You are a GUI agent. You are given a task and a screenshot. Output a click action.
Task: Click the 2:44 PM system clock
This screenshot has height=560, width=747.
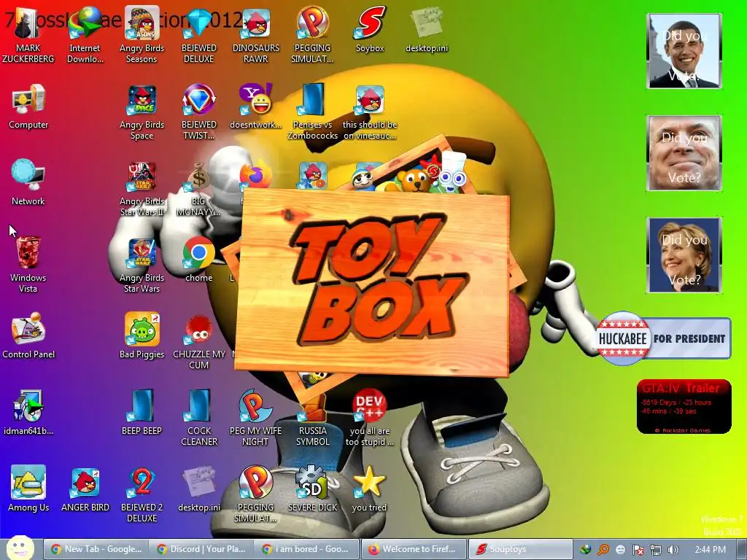tap(710, 550)
